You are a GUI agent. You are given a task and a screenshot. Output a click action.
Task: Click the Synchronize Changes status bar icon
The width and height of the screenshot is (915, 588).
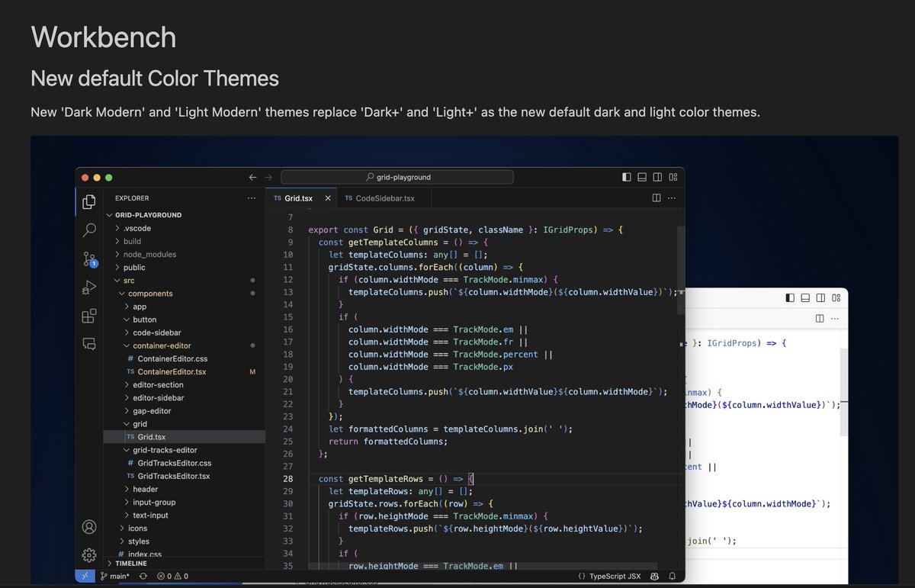pos(143,576)
